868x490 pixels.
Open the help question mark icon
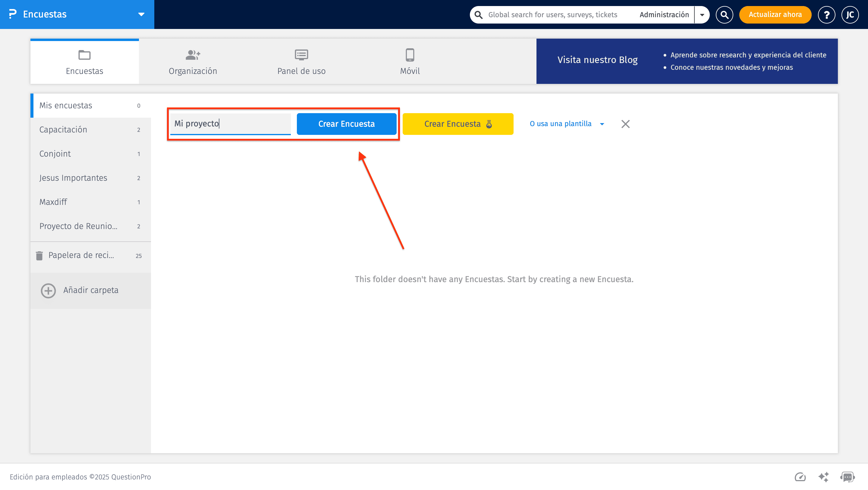[826, 14]
